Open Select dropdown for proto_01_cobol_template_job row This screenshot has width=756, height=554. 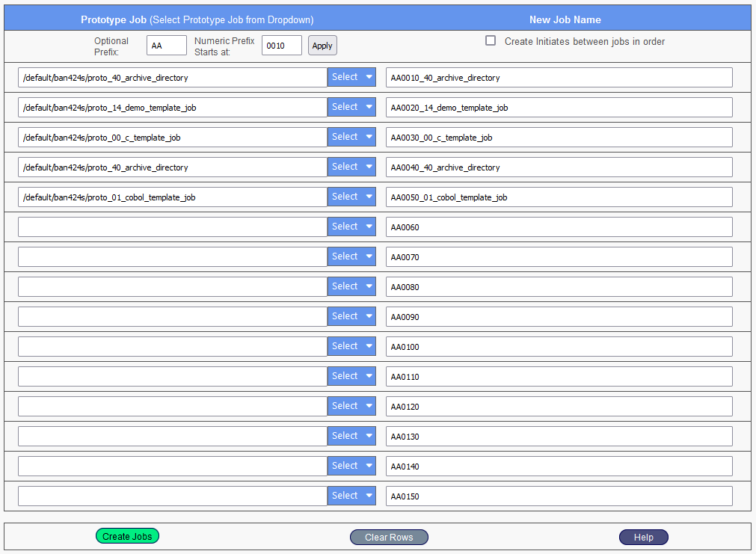click(351, 197)
